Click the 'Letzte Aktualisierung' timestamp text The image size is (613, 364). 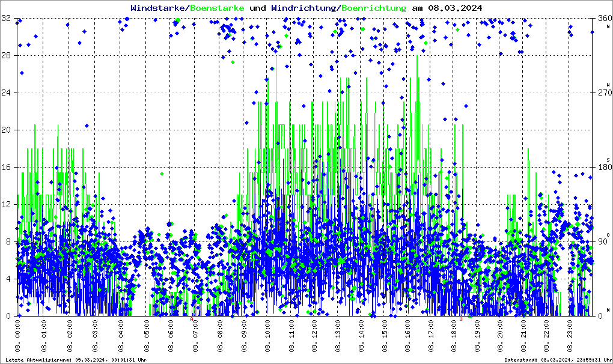[x=76, y=360]
